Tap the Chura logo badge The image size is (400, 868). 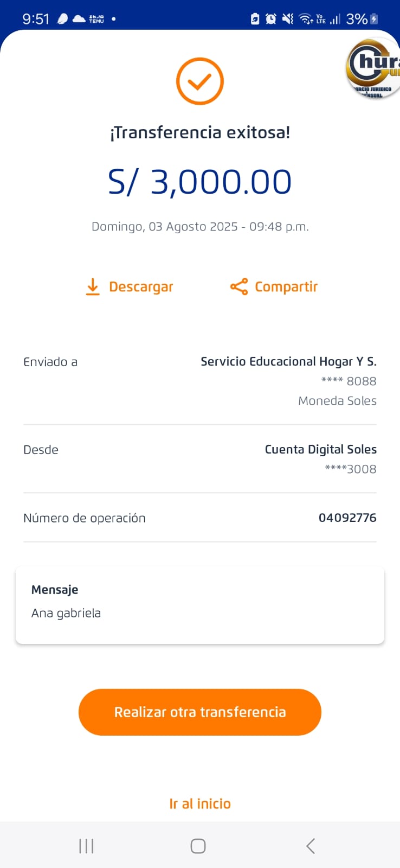[x=374, y=69]
